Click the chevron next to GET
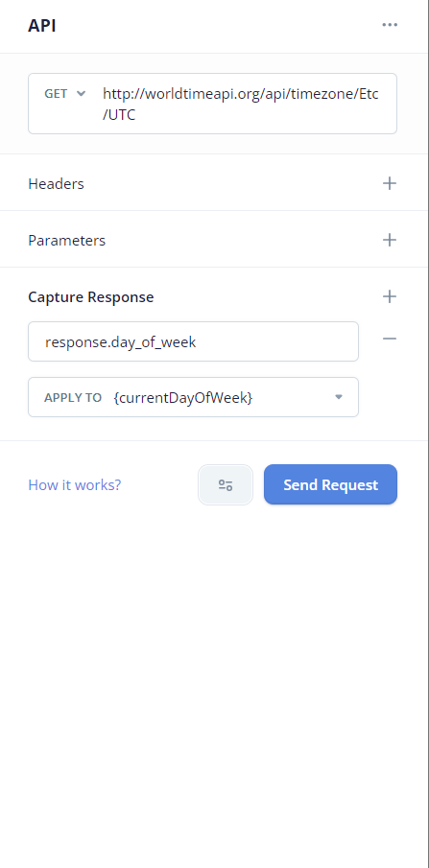Screen dimensions: 429x868 coord(81,94)
